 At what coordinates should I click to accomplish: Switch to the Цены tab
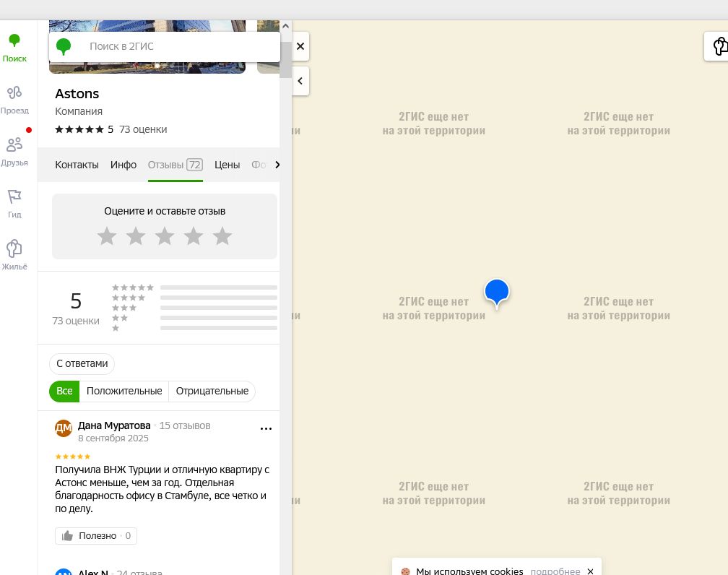(227, 165)
